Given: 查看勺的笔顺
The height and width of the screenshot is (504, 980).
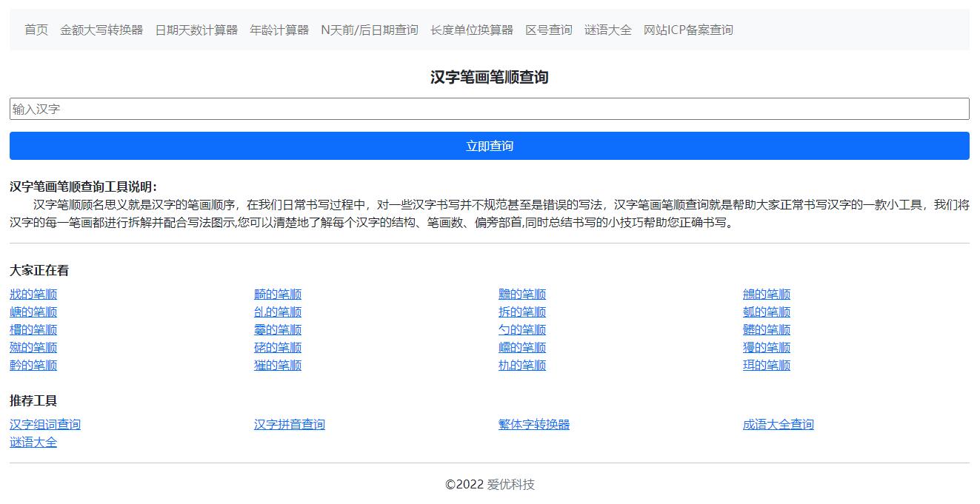Looking at the screenshot, I should [x=522, y=329].
